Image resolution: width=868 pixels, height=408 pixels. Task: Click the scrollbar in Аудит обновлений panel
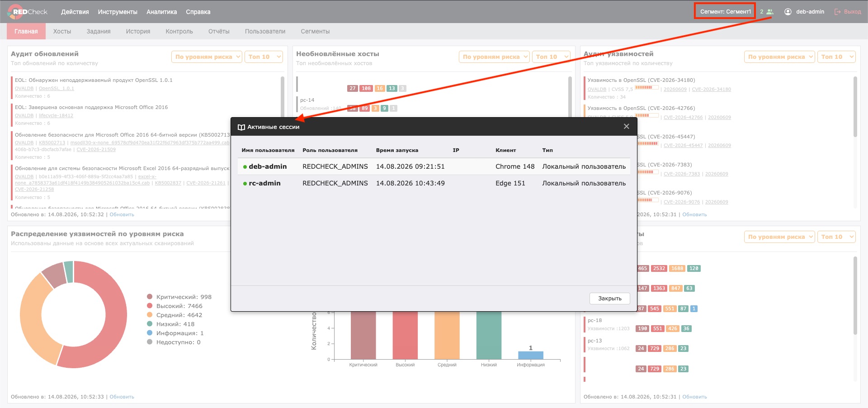coord(283,97)
